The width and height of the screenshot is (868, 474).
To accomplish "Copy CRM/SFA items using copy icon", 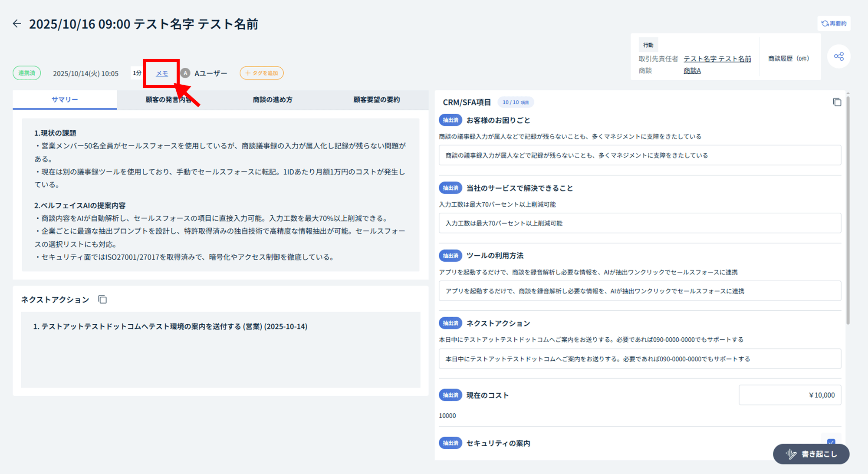I will pos(837,102).
